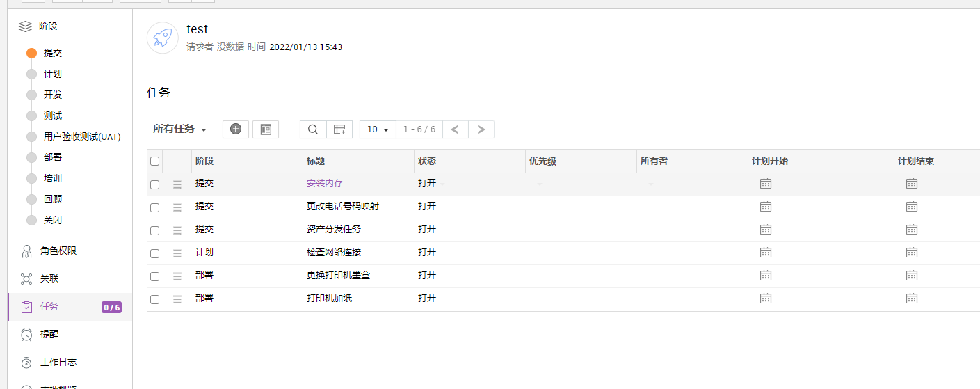Expand the 所有任务 filter dropdown

click(x=180, y=129)
